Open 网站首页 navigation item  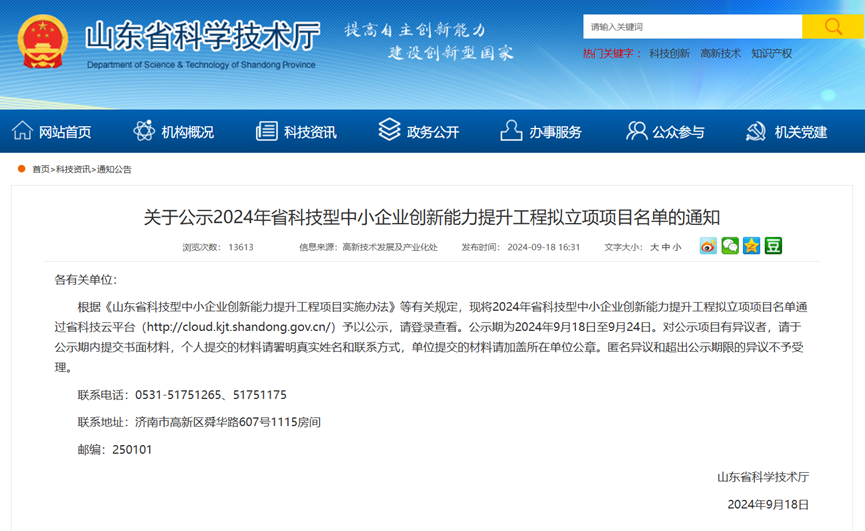click(65, 132)
